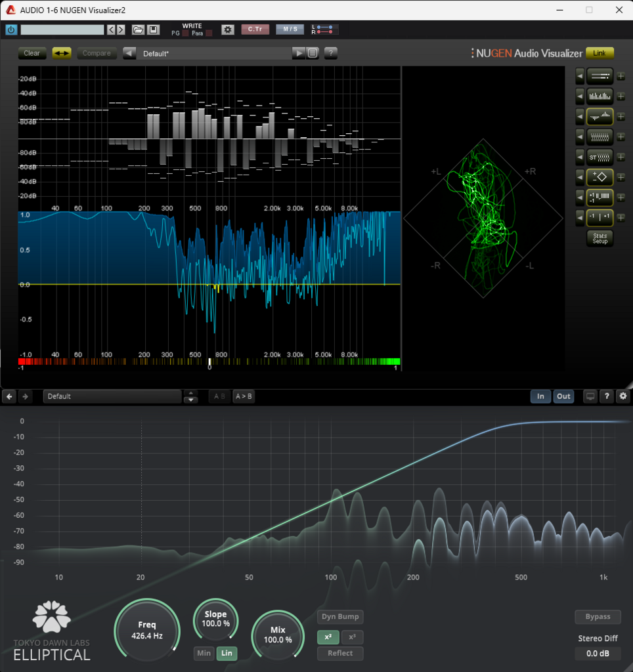Show the In signal spectrum
Image resolution: width=633 pixels, height=672 pixels.
click(541, 396)
